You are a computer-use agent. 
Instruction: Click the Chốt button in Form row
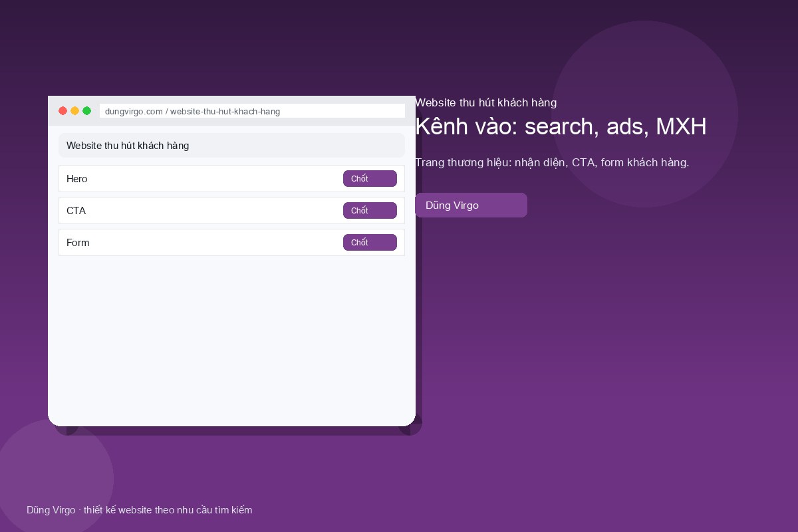pyautogui.click(x=370, y=243)
